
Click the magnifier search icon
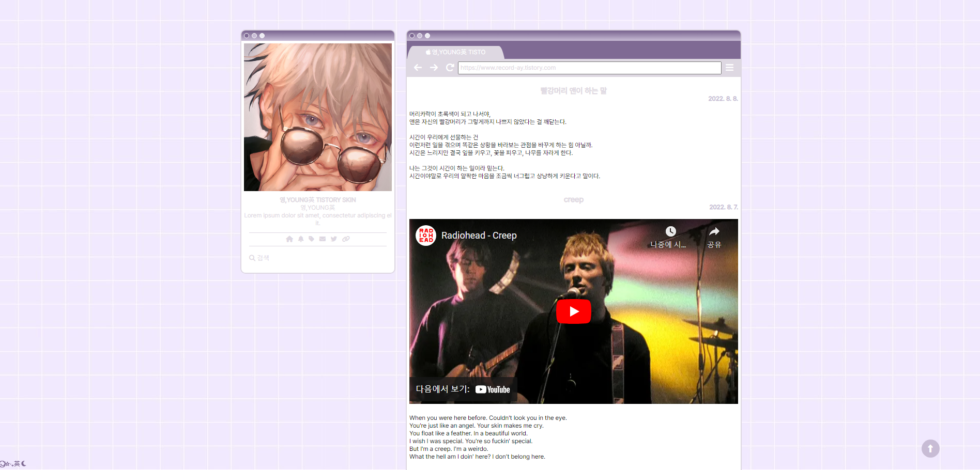pos(252,258)
